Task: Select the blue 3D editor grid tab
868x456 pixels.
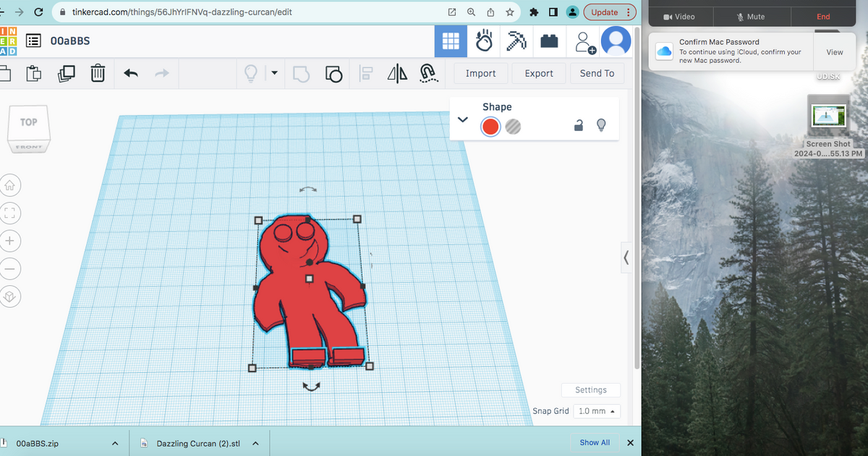Action: click(x=451, y=41)
